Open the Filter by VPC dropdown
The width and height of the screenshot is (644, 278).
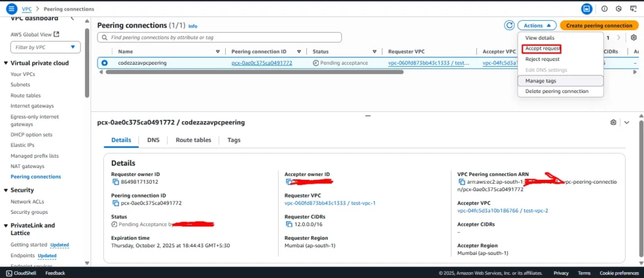tap(45, 47)
